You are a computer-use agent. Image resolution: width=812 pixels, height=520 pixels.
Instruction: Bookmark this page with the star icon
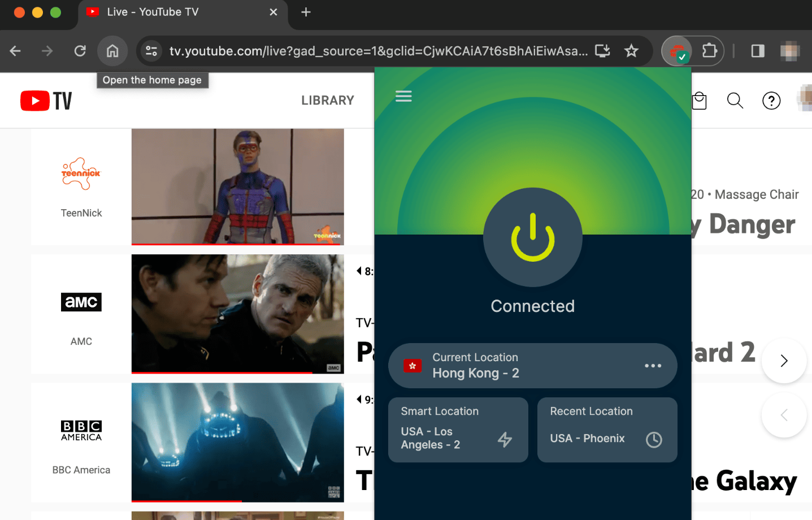pos(631,51)
